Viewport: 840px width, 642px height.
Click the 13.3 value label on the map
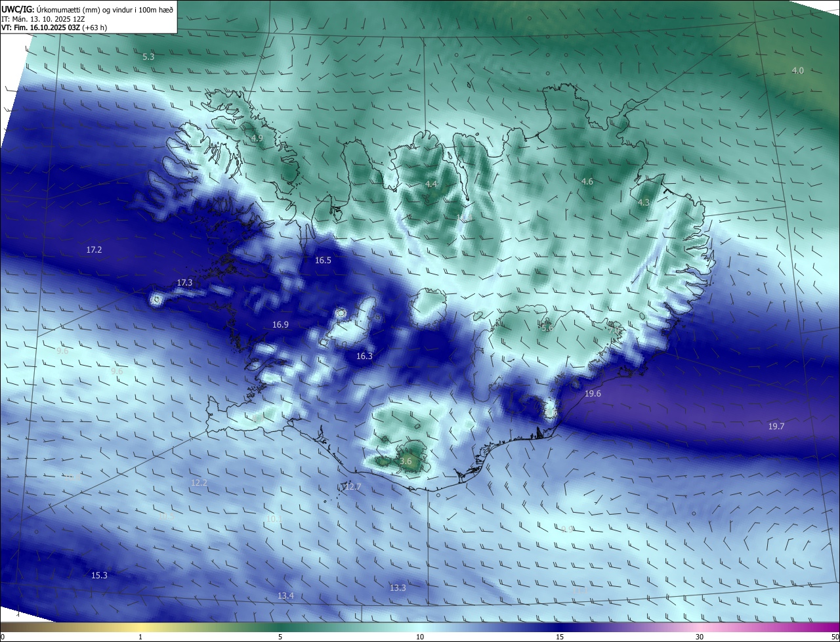(x=398, y=588)
